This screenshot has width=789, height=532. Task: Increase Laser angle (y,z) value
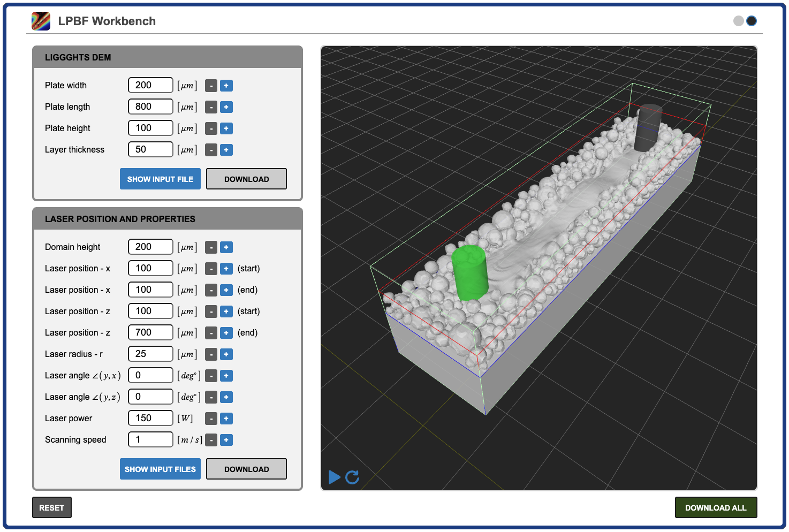point(226,397)
